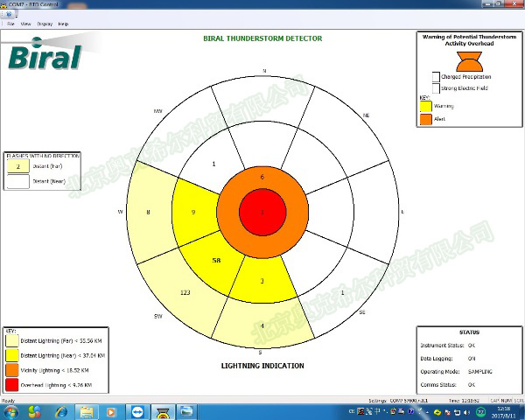The height and width of the screenshot is (420, 525).
Task: Click the blue toolbar icon below the title bar
Action: click(9, 14)
